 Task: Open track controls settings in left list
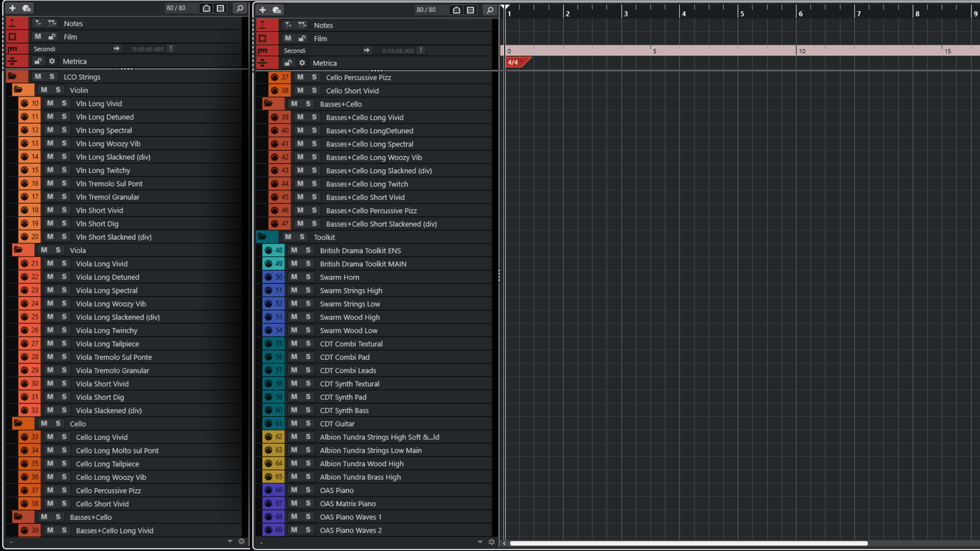pyautogui.click(x=221, y=8)
